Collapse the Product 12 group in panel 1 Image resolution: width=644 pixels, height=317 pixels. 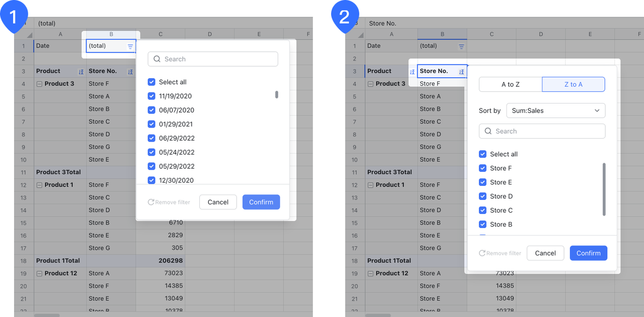pyautogui.click(x=39, y=273)
